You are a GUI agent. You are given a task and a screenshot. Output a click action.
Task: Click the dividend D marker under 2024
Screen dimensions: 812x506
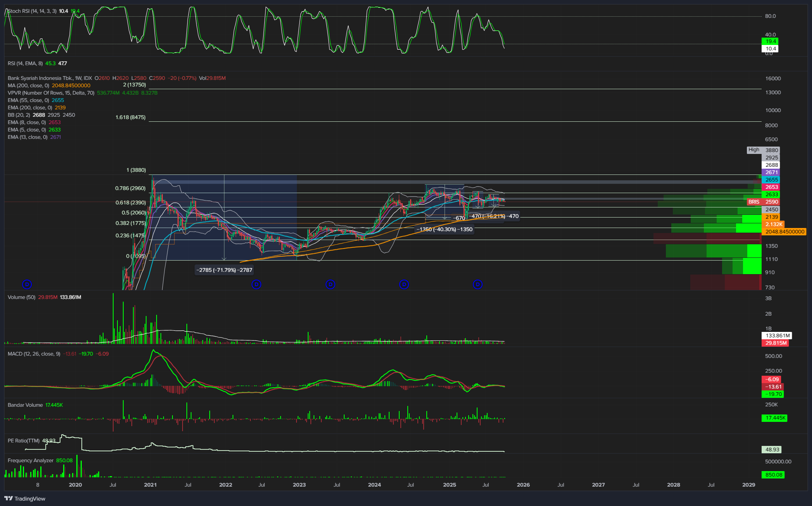point(404,285)
